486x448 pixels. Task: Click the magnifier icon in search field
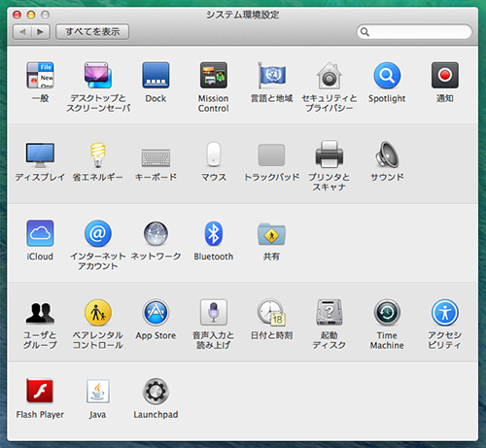point(364,32)
